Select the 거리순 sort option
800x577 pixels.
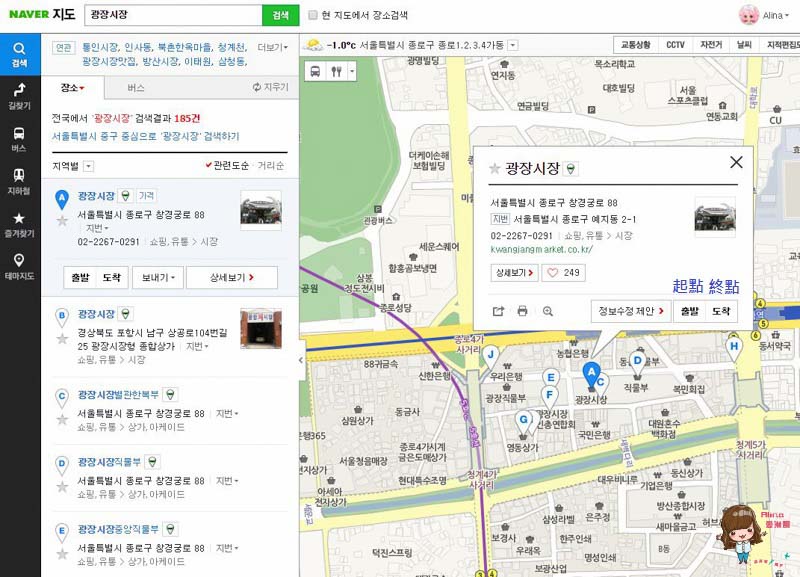pyautogui.click(x=270, y=165)
